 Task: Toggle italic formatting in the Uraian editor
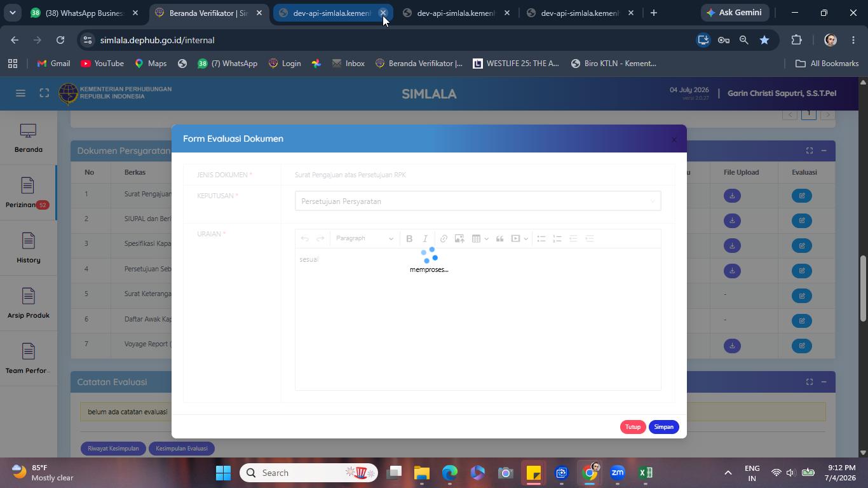(425, 238)
